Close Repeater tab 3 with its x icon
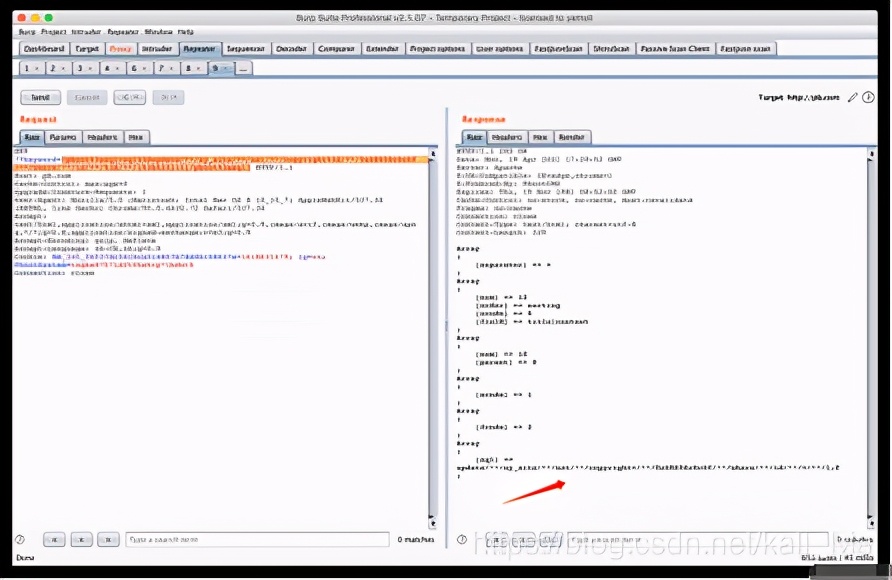Viewport: 892px width, 580px height. click(90, 69)
